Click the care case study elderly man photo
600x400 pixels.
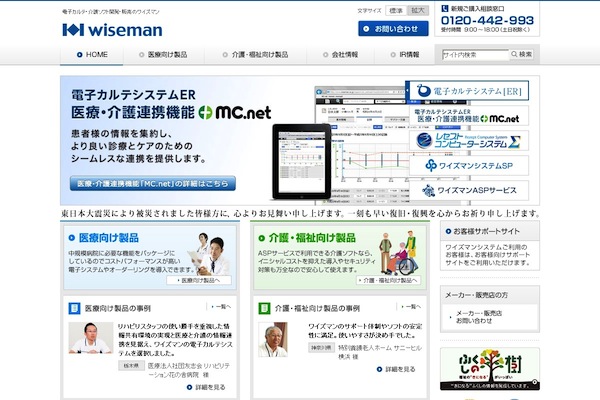tap(273, 340)
